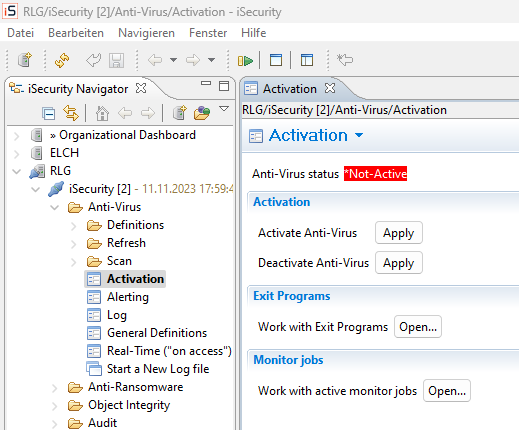Click the save floppy disk icon
Image resolution: width=519 pixels, height=430 pixels.
coord(116,60)
